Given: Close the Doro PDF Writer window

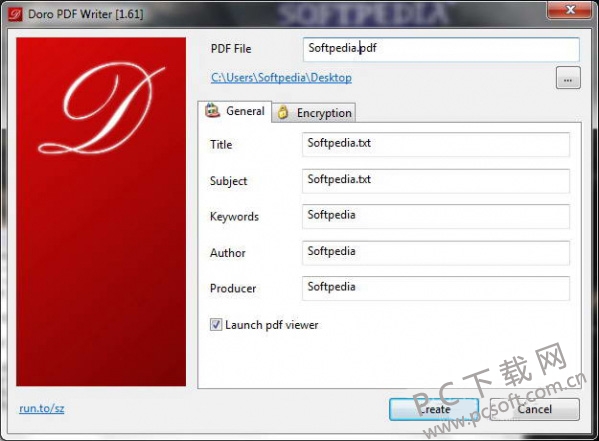Looking at the screenshot, I should pos(570,10).
